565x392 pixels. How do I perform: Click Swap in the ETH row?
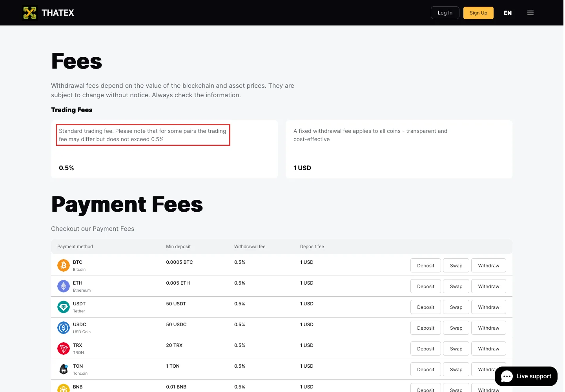click(456, 286)
